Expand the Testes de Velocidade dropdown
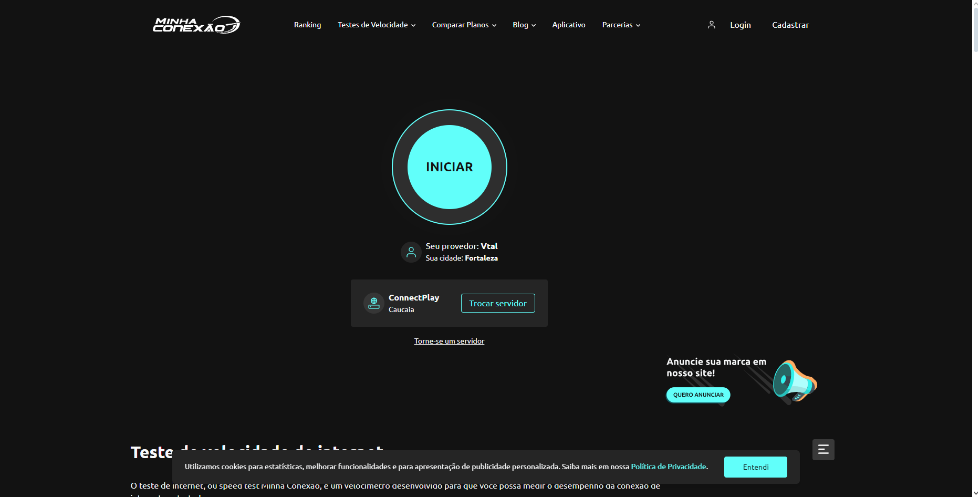Viewport: 980px width, 497px height. click(x=377, y=25)
